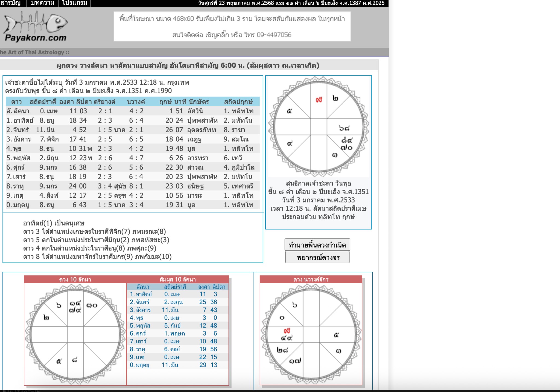This screenshot has height=392, width=560.
Task: Click the 4. ภูมิปาโล cell
Action: click(239, 167)
